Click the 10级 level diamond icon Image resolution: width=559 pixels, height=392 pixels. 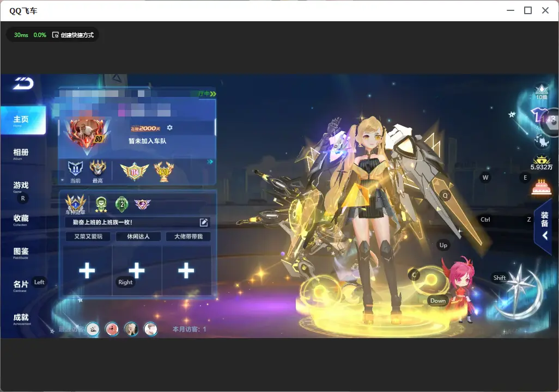[542, 93]
